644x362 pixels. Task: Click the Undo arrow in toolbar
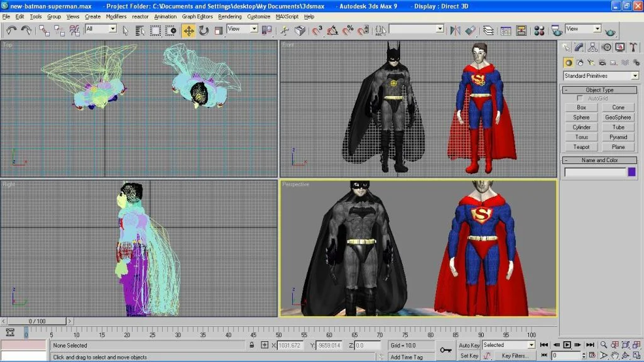tap(11, 30)
